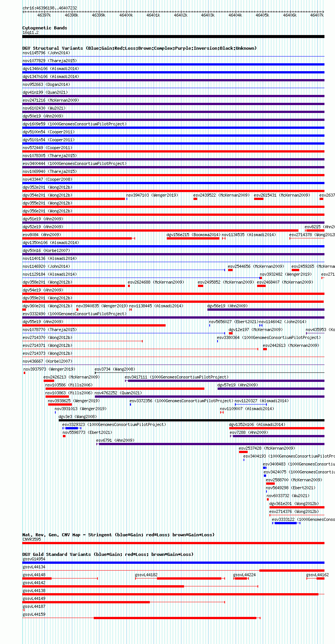Click nsv433447 (Cooper2008) label

[x=47, y=179]
